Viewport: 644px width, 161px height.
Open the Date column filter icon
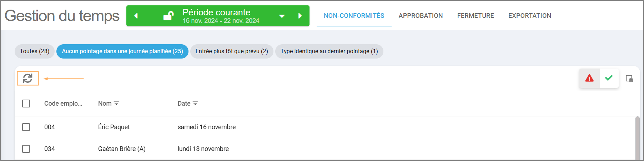click(x=195, y=103)
